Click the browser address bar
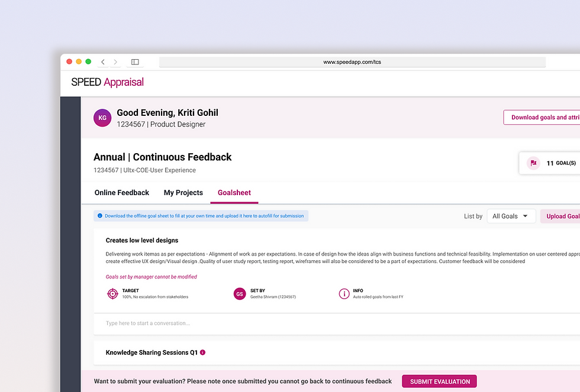Viewport: 580px width, 392px height. [352, 62]
